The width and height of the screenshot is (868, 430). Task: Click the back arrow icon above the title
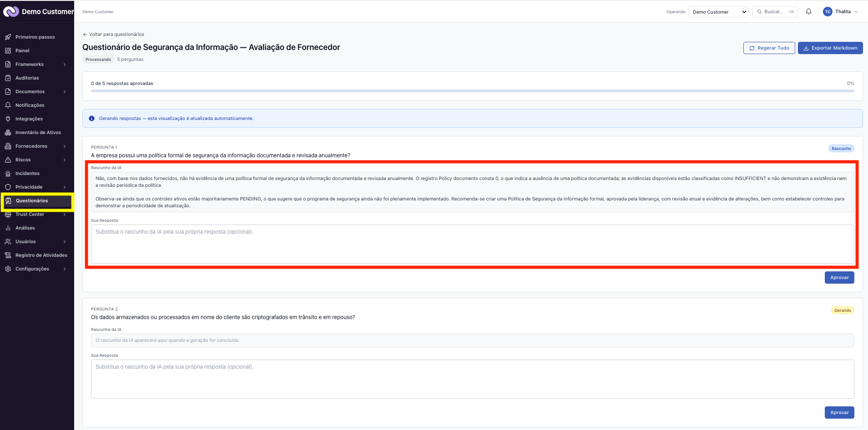coord(85,35)
